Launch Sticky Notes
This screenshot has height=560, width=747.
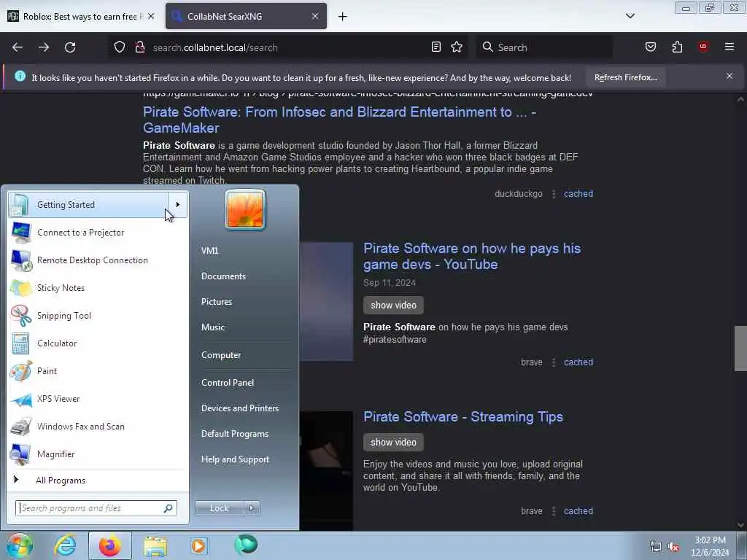click(x=98, y=287)
